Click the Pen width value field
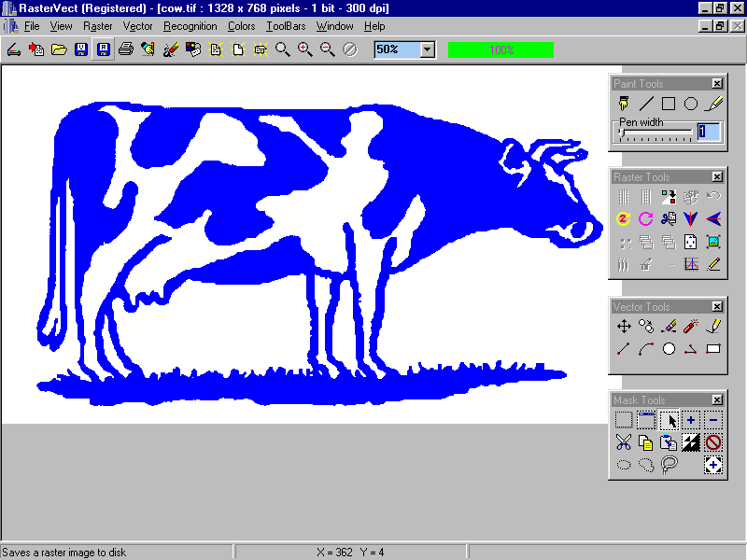 tap(709, 132)
